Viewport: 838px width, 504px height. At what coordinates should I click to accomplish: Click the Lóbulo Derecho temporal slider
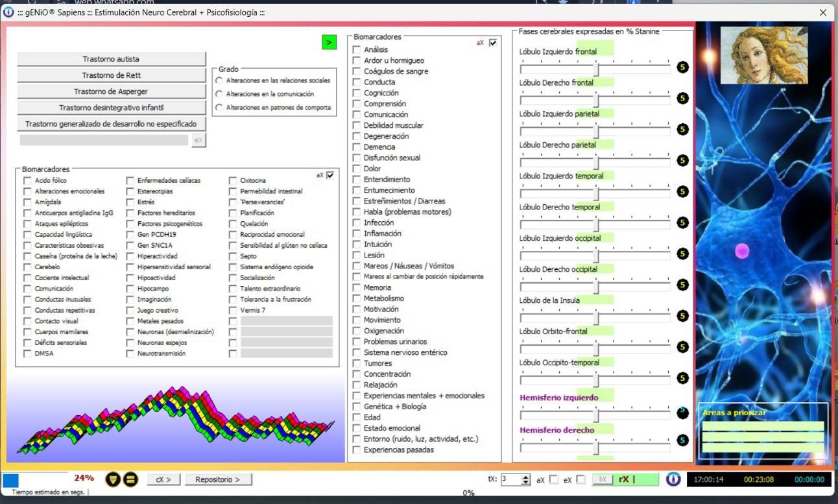(595, 224)
